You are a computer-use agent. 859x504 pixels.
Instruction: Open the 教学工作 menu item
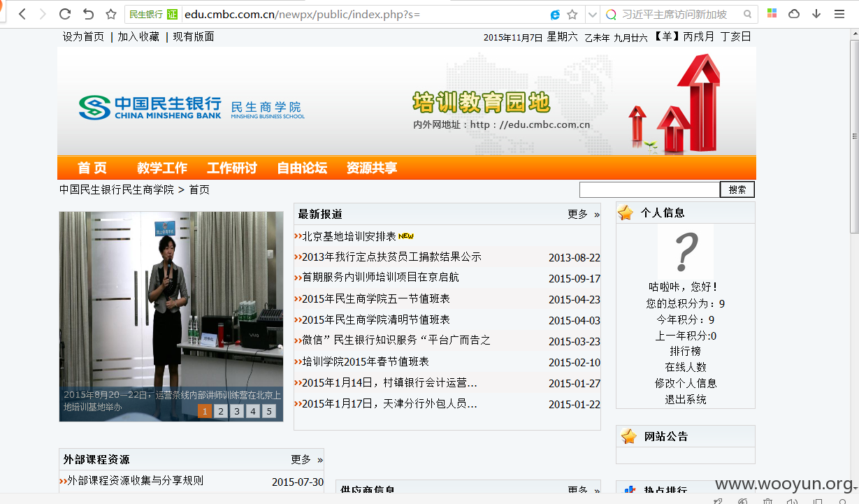tap(162, 168)
